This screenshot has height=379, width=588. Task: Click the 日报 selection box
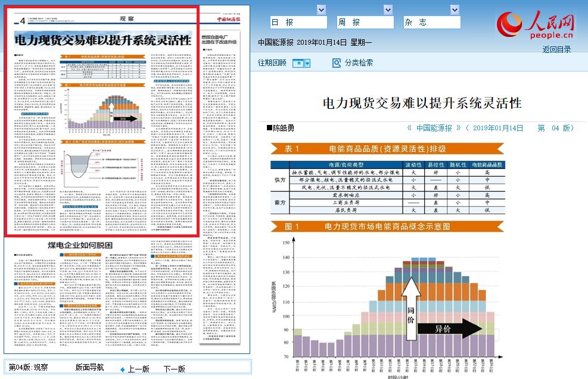coord(298,23)
